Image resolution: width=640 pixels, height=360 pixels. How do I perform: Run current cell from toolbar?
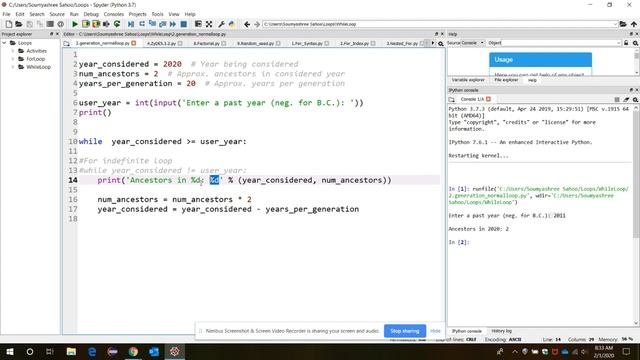[86, 24]
